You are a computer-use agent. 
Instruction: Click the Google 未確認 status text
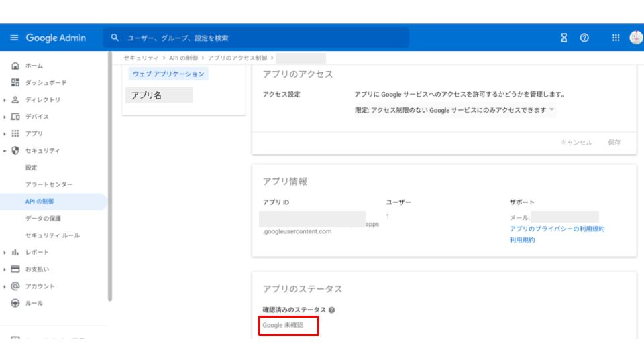pos(283,325)
